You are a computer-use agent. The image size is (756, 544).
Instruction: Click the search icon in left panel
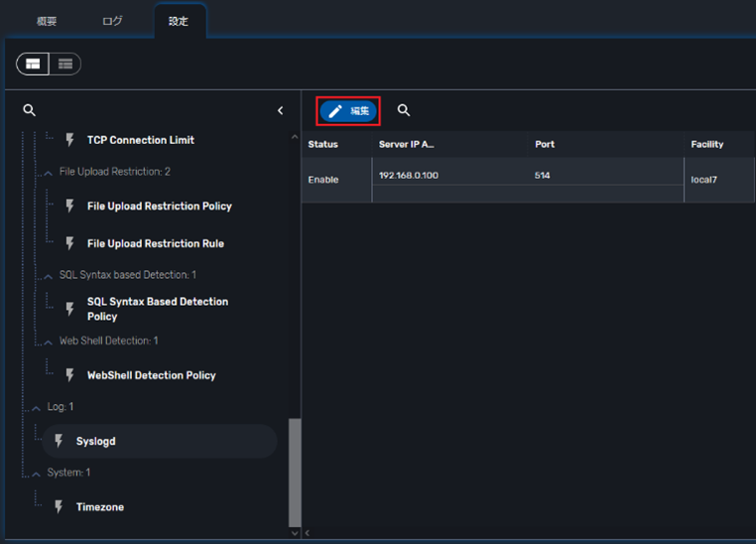(29, 110)
